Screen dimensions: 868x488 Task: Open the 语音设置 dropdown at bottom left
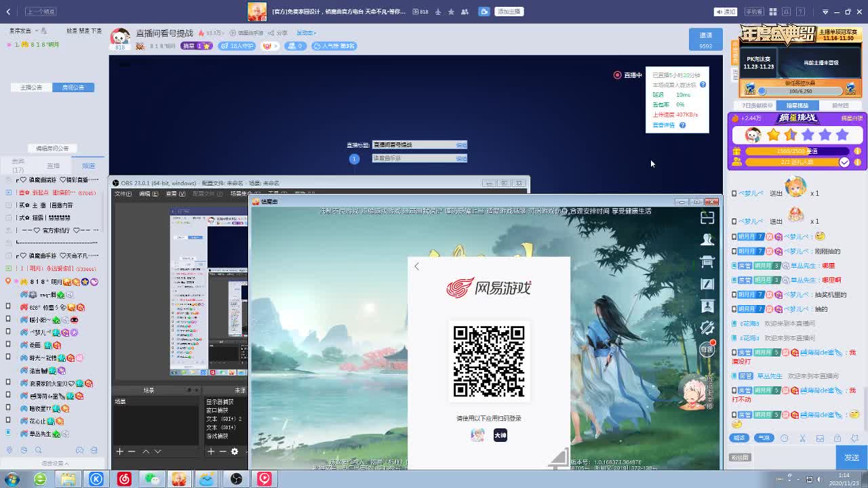click(x=55, y=464)
